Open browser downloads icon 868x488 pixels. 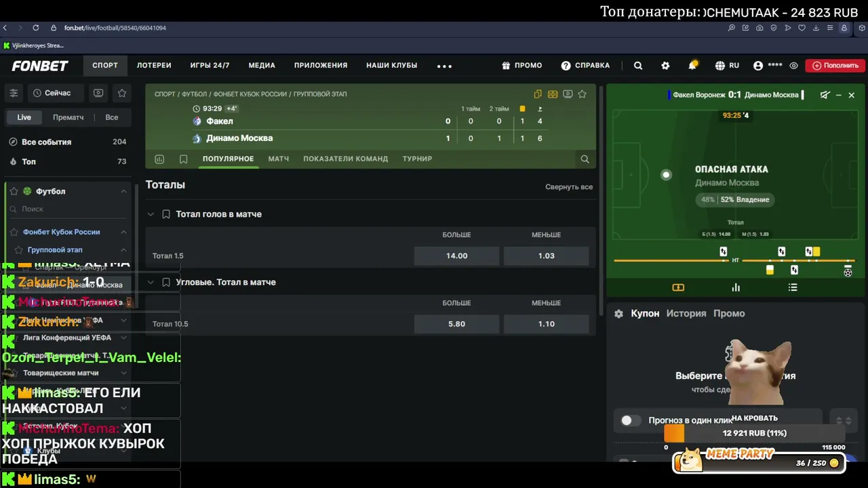[x=816, y=28]
